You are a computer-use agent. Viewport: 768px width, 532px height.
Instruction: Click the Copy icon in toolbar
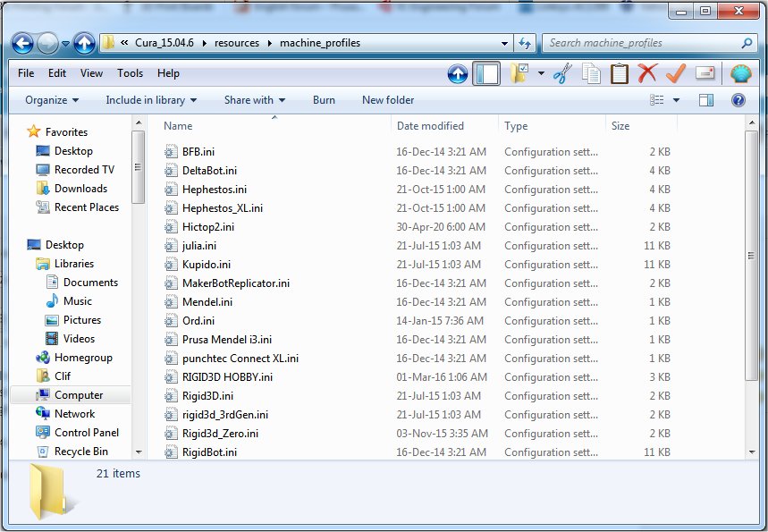tap(591, 73)
